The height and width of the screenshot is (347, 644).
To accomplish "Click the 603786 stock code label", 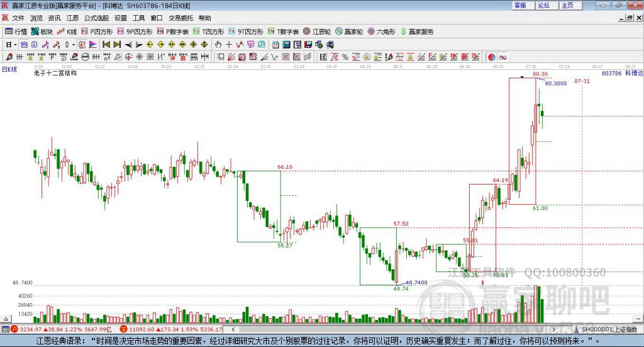I will [x=611, y=73].
